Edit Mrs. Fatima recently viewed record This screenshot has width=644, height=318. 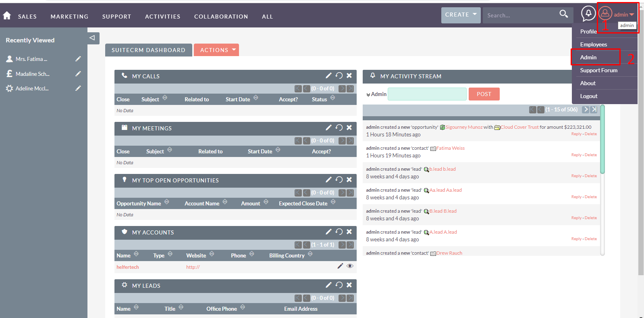[x=78, y=59]
